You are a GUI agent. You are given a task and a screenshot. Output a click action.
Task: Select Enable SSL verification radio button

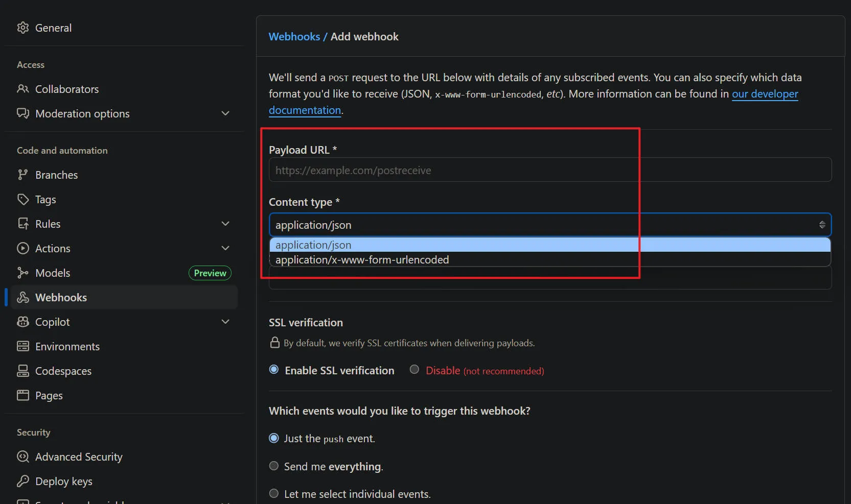(274, 370)
